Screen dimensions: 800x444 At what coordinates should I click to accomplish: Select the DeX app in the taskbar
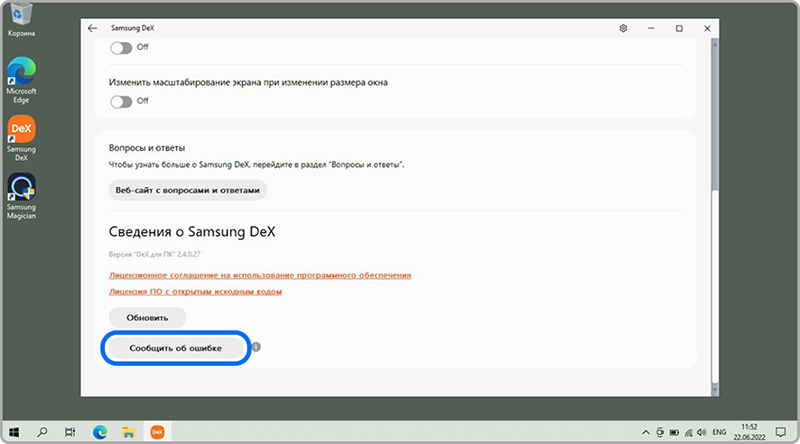pos(157,432)
